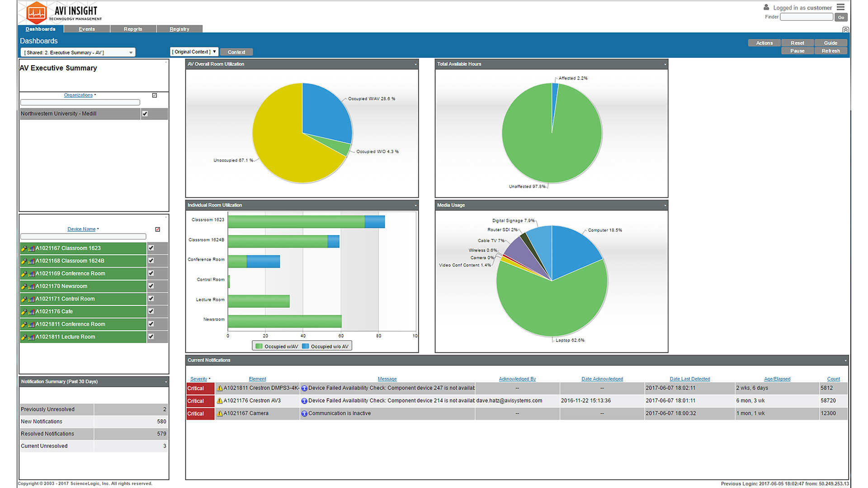
Task: Click wrench icon for A1021171 Control Room
Action: [24, 299]
